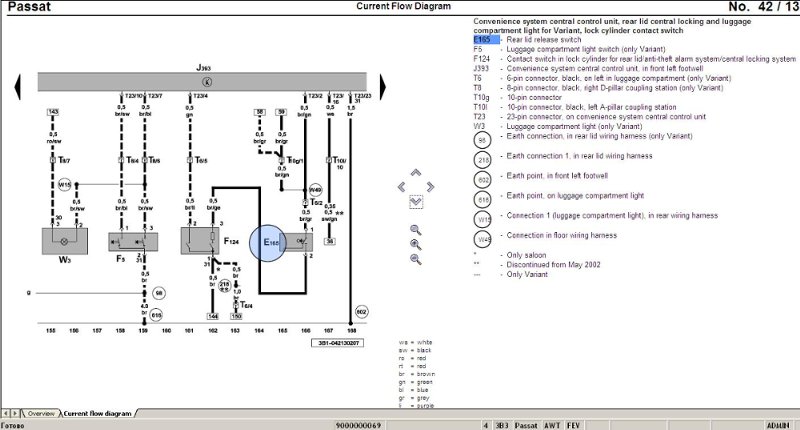Viewport: 800px width, 430px height.
Task: Select the Current flow diagram tab
Action: click(97, 414)
